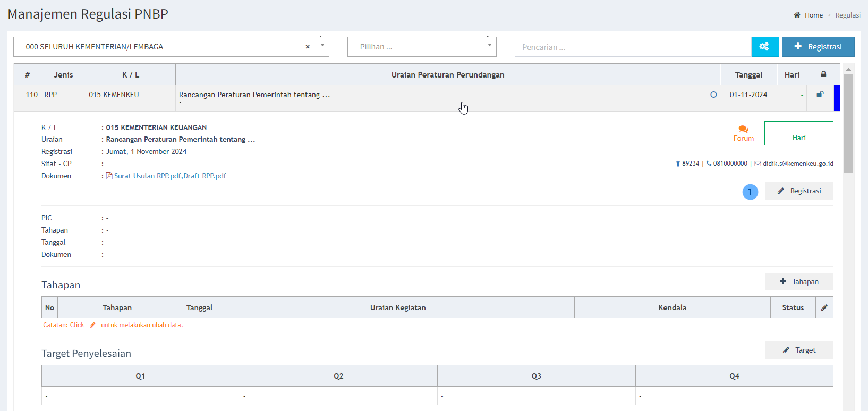Click the Regulasi breadcrumb item
868x411 pixels.
click(847, 15)
